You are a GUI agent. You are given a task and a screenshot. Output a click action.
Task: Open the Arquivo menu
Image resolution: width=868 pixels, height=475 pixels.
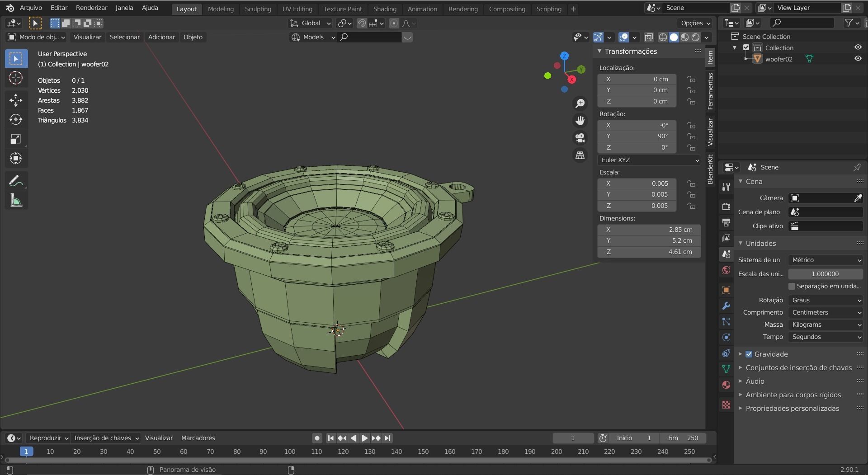(x=31, y=8)
